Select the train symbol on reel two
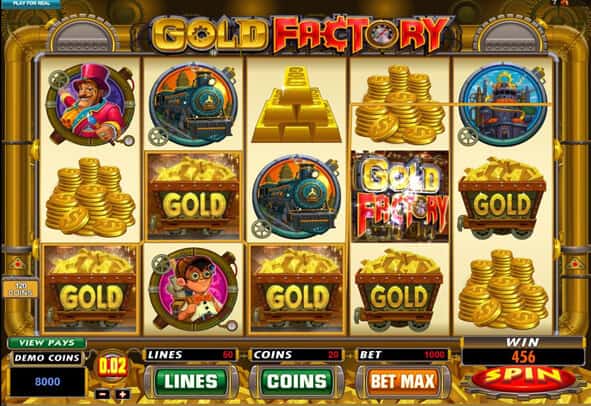Screen dimensions: 591x406 coord(193,104)
